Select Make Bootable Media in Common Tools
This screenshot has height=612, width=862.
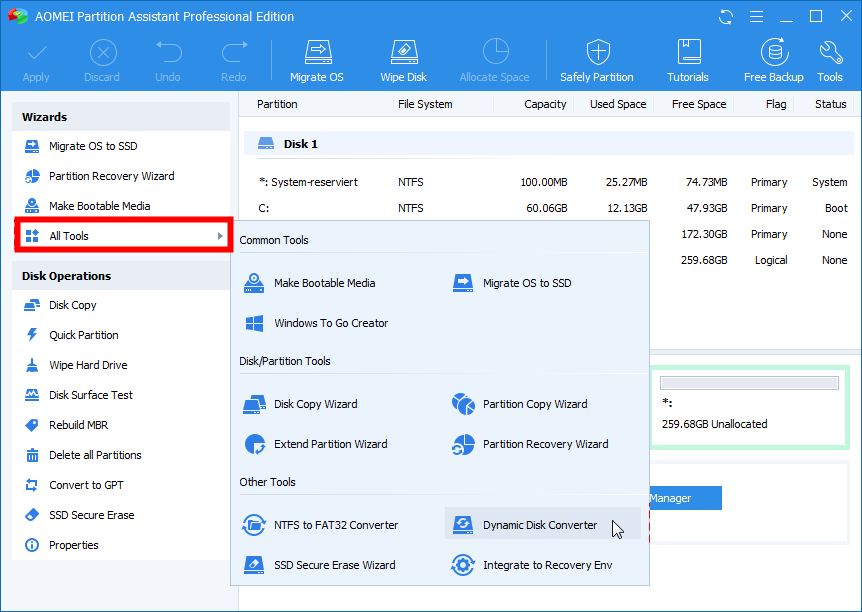point(310,283)
